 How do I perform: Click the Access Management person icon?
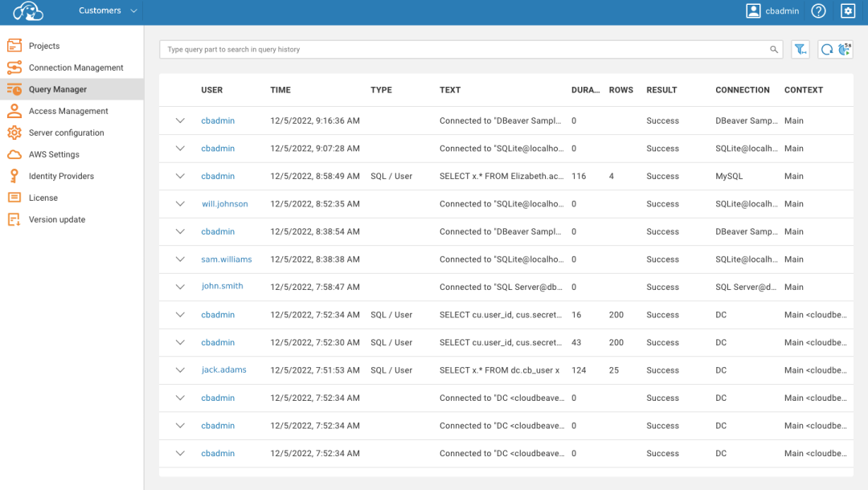pos(14,111)
